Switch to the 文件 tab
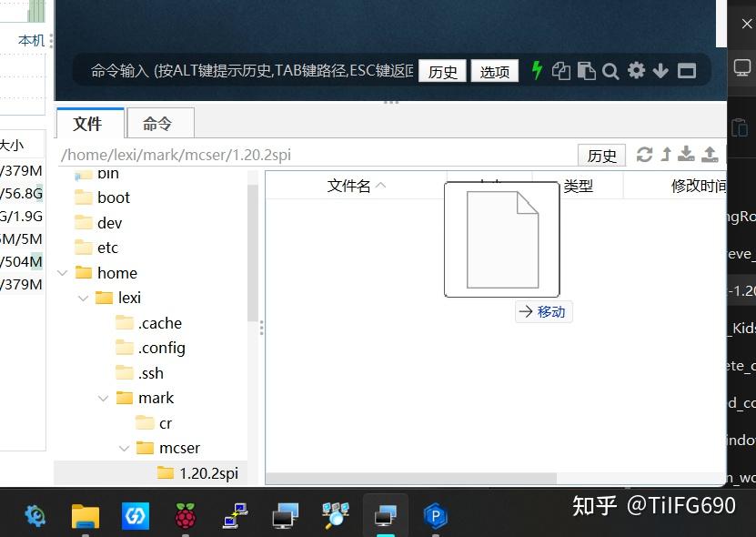756x537 pixels. (90, 121)
